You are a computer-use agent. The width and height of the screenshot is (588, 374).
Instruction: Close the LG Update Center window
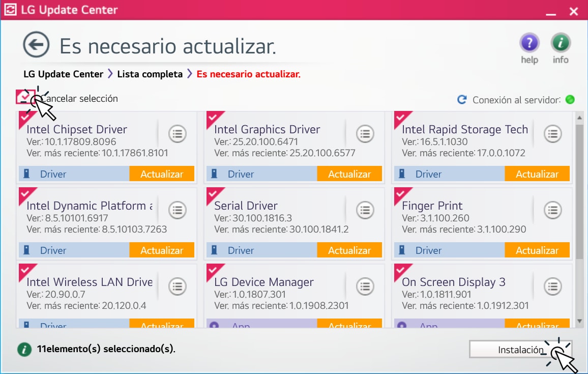point(574,11)
